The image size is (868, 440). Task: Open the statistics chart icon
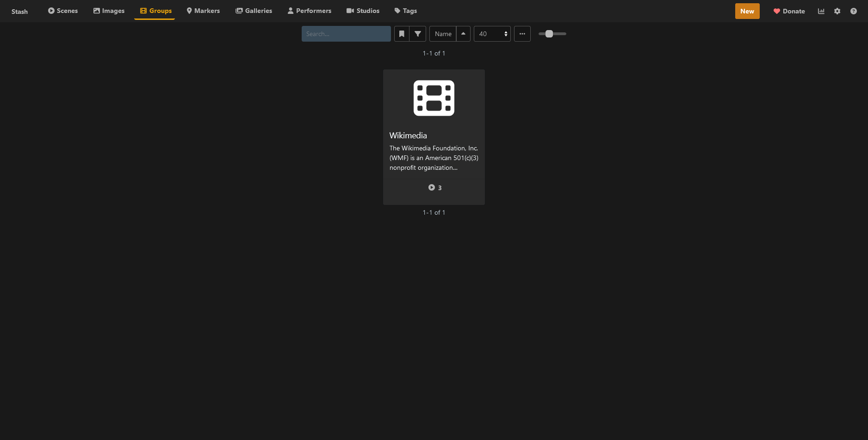click(821, 11)
